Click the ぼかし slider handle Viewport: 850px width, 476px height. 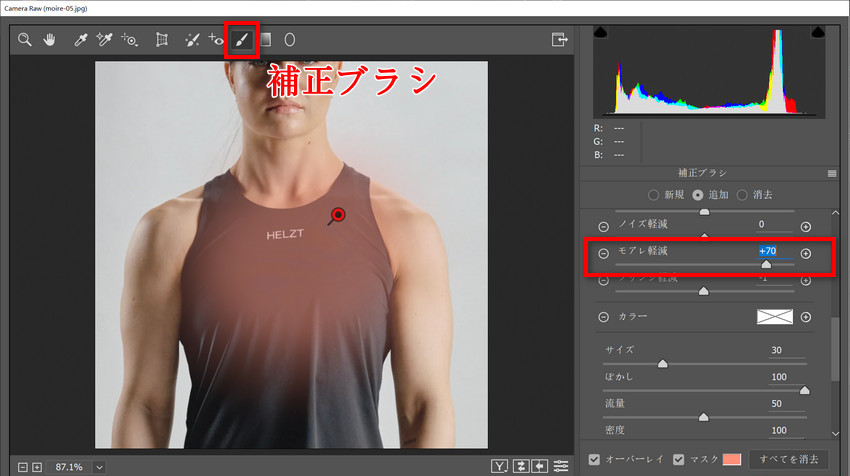click(x=804, y=390)
